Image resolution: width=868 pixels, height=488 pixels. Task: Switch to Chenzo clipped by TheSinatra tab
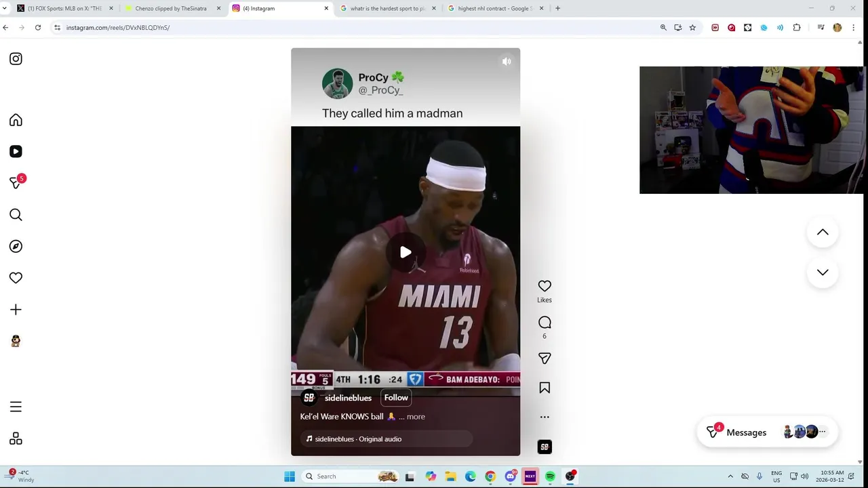tap(171, 8)
